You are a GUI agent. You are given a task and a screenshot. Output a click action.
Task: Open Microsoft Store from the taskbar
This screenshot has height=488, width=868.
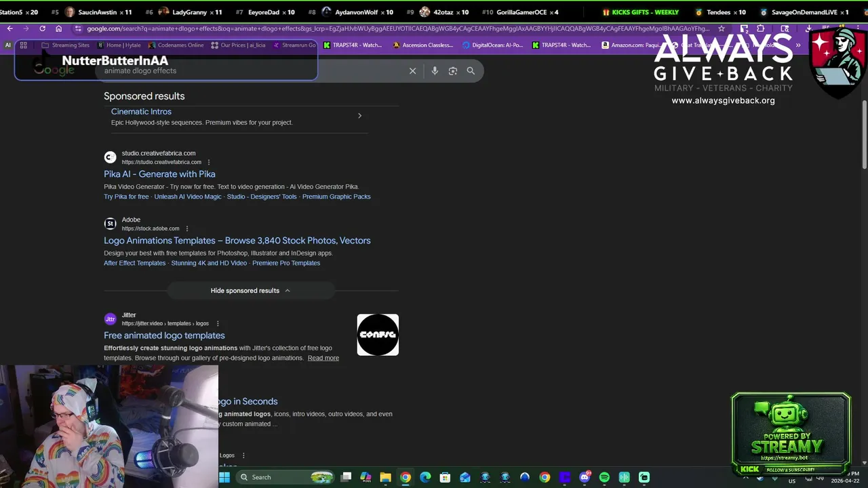click(445, 477)
